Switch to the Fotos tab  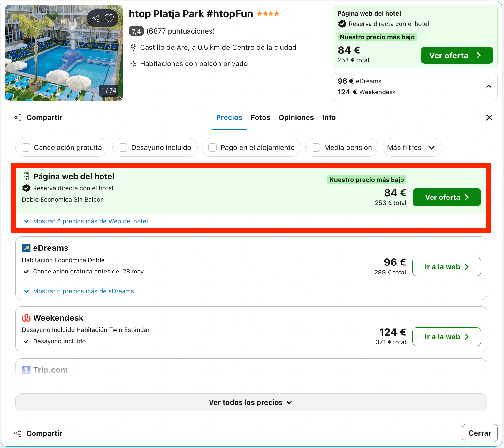pos(261,117)
